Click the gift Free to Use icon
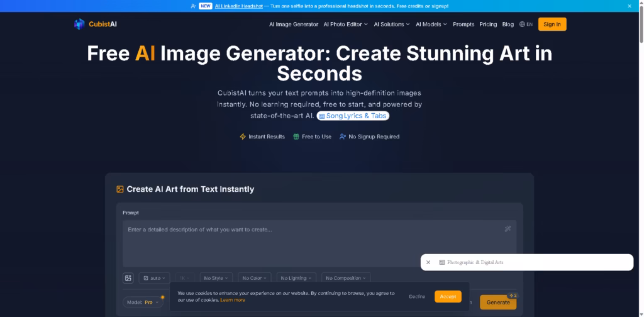Screen dimensions: 644x317 pyautogui.click(x=296, y=136)
